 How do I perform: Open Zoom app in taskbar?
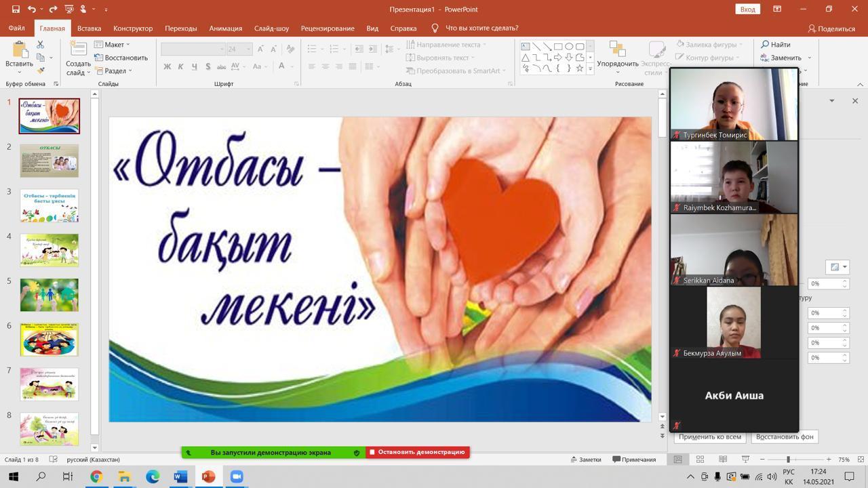[237, 476]
